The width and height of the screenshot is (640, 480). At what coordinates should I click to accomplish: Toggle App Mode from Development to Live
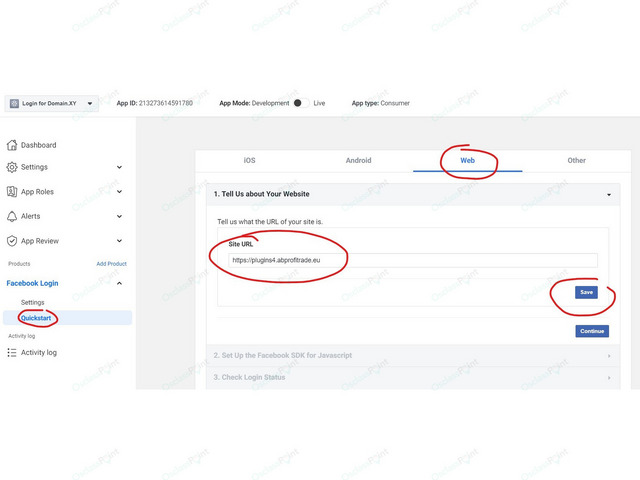[x=301, y=103]
